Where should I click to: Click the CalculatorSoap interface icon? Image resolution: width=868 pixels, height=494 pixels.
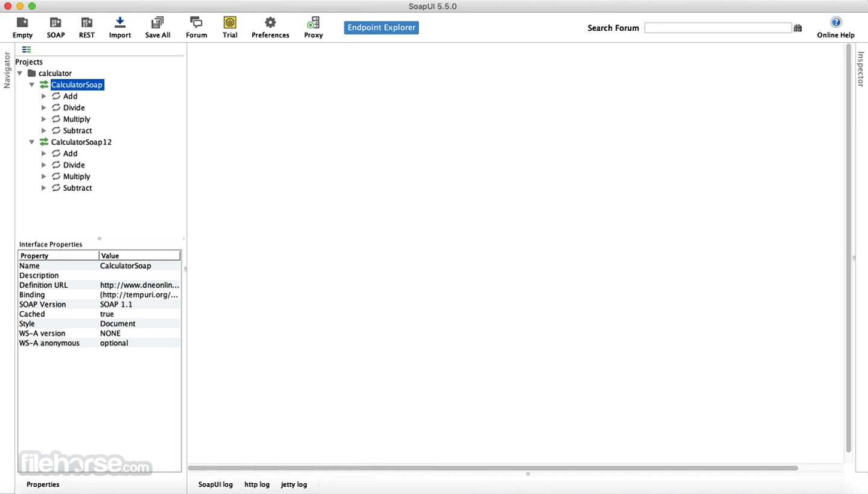[44, 85]
